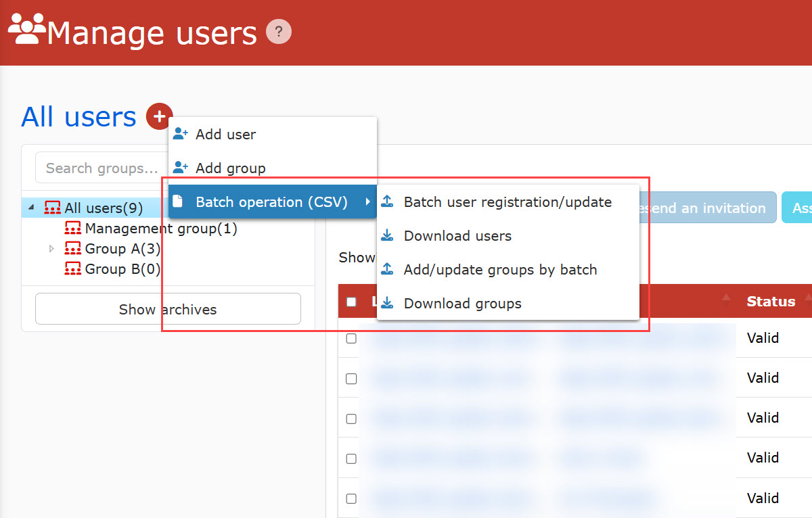This screenshot has width=812, height=518.
Task: Click the Batch operation document icon
Action: [x=178, y=202]
